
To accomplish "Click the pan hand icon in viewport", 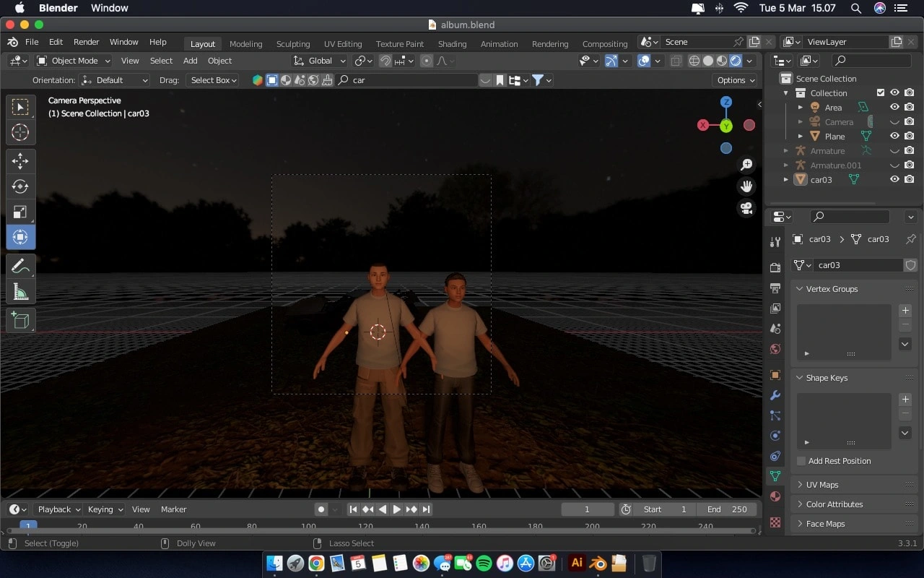I will [746, 186].
